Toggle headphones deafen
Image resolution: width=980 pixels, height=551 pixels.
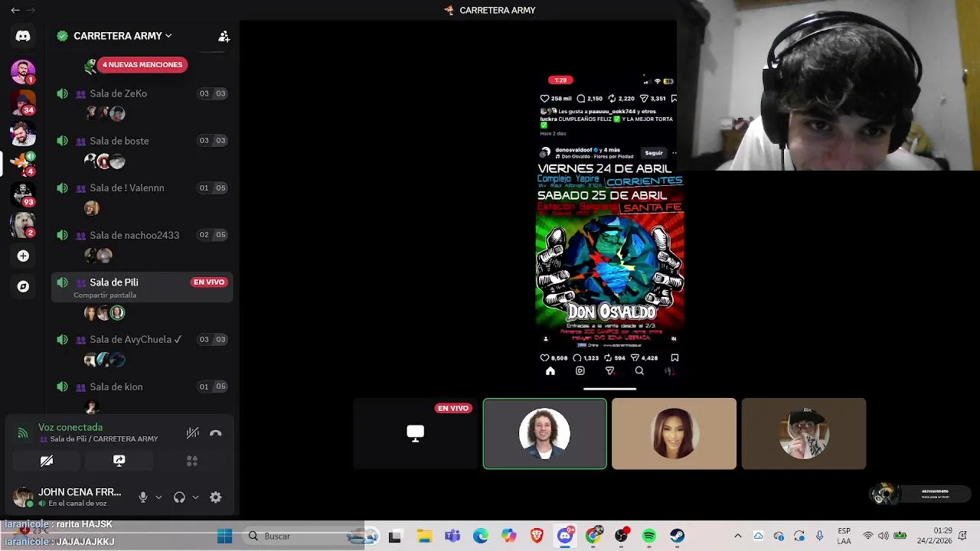(179, 497)
